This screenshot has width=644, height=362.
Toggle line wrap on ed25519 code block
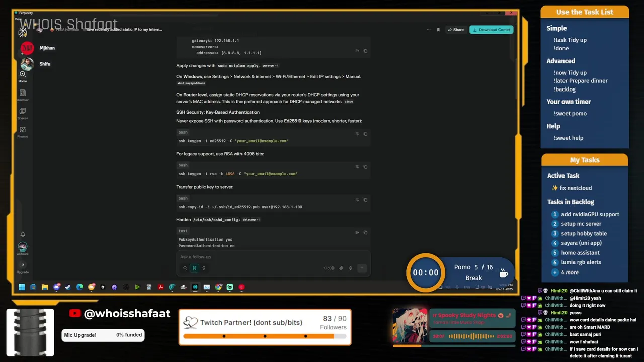click(x=357, y=134)
